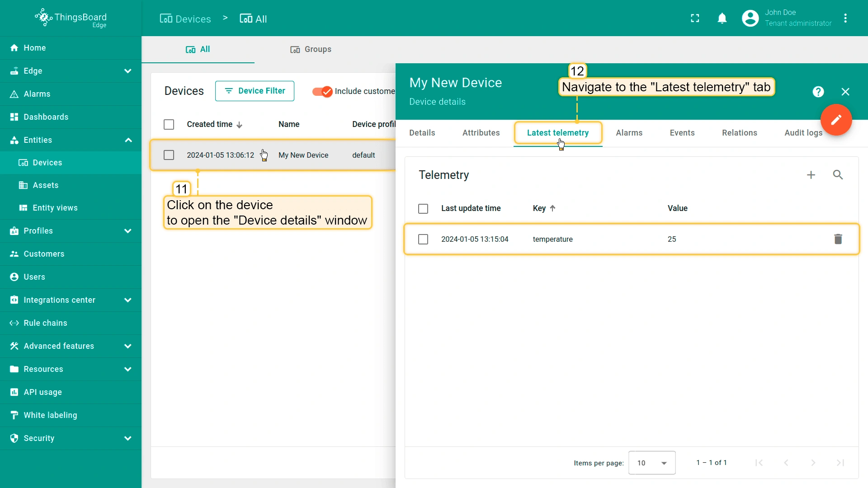The width and height of the screenshot is (868, 488).
Task: Open Rule chains in sidebar
Action: 45,323
